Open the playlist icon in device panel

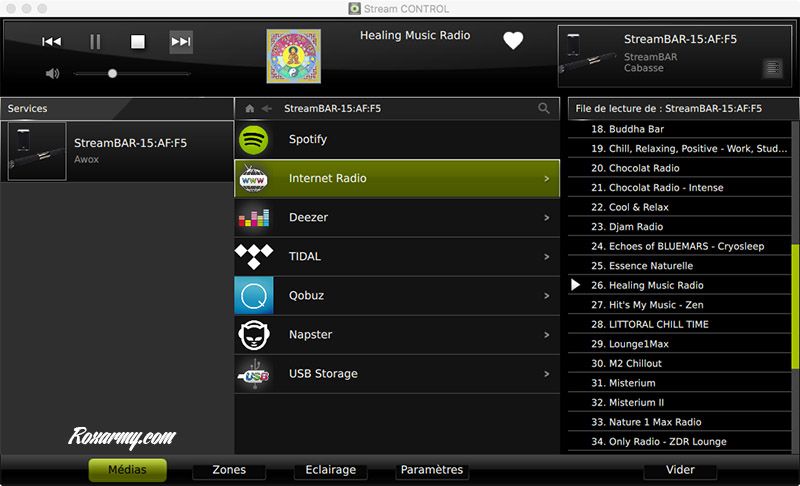tap(772, 68)
